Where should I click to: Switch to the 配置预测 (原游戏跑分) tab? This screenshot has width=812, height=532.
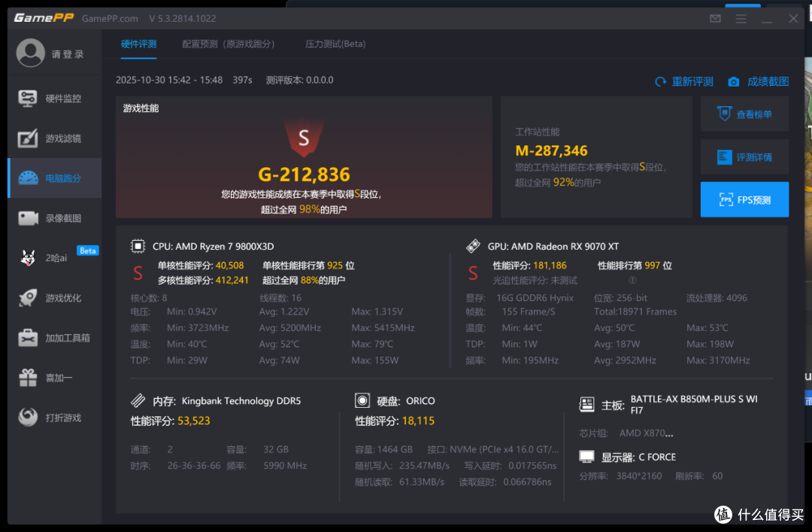click(229, 44)
